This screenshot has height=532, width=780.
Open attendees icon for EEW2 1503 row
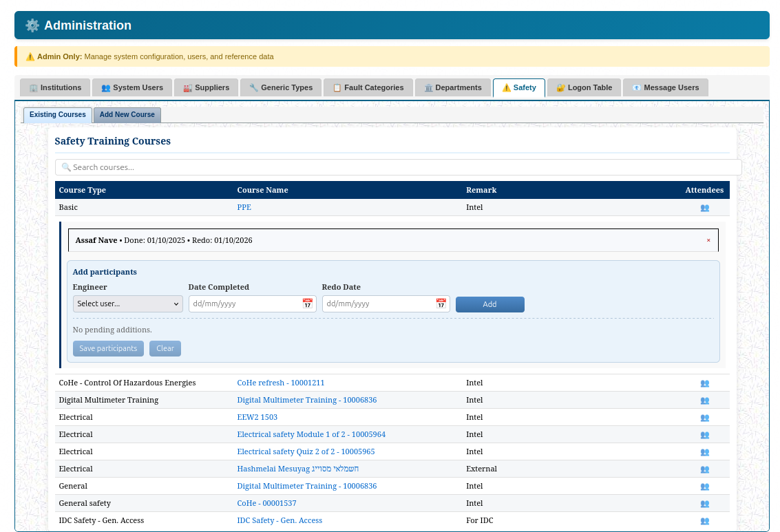point(704,417)
